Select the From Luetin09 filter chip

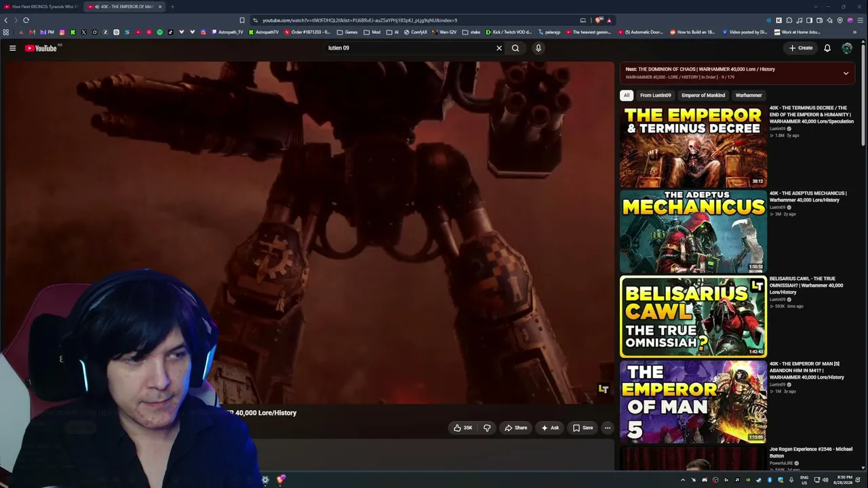[656, 96]
